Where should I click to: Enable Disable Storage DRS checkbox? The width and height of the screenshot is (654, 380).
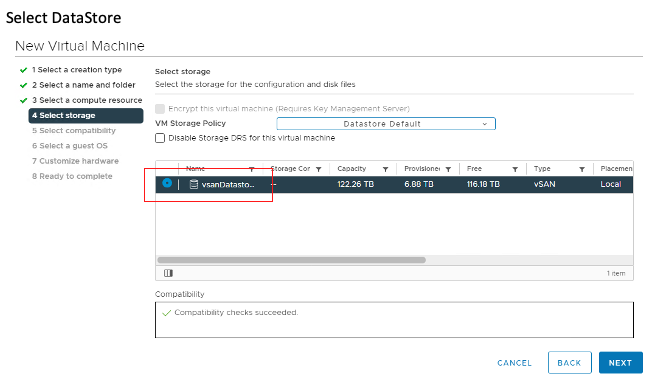tap(160, 138)
